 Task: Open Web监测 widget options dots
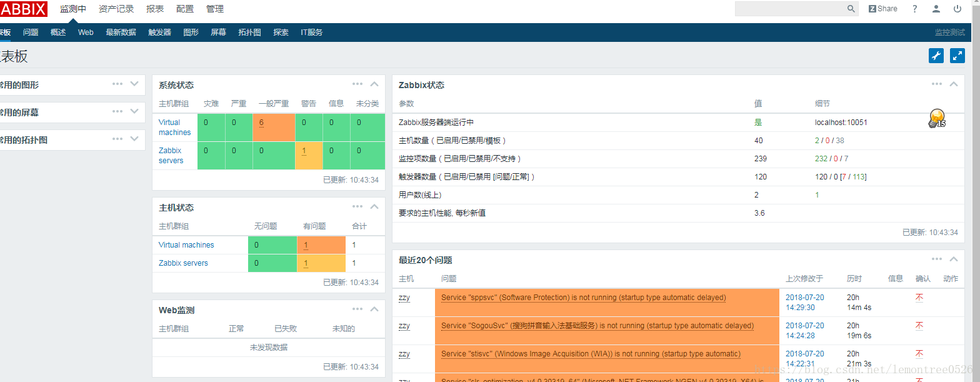coord(357,309)
